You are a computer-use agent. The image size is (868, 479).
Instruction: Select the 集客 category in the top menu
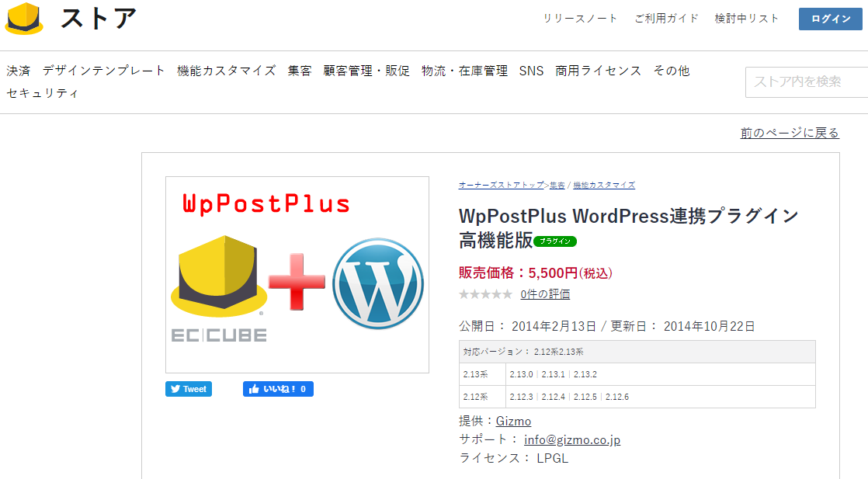[x=300, y=71]
